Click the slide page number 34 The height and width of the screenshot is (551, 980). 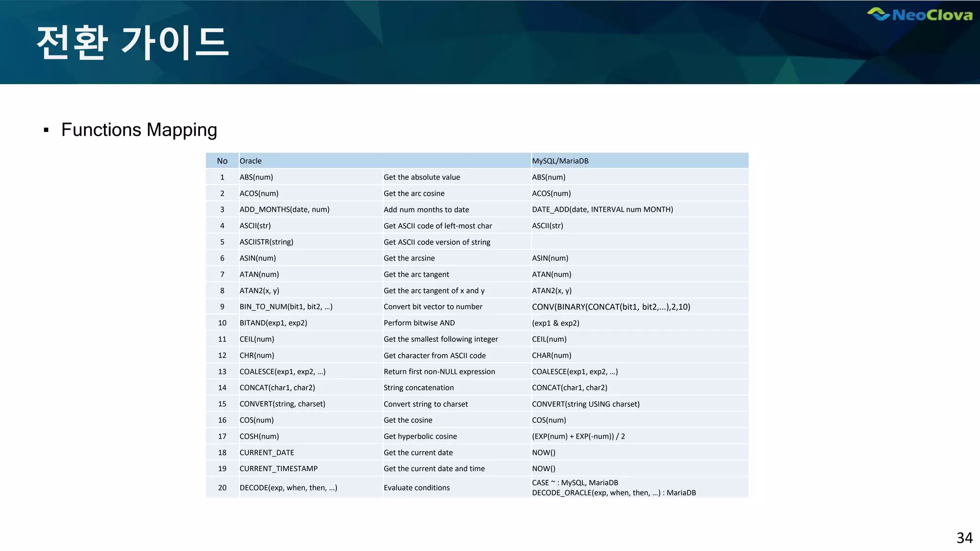tap(964, 538)
